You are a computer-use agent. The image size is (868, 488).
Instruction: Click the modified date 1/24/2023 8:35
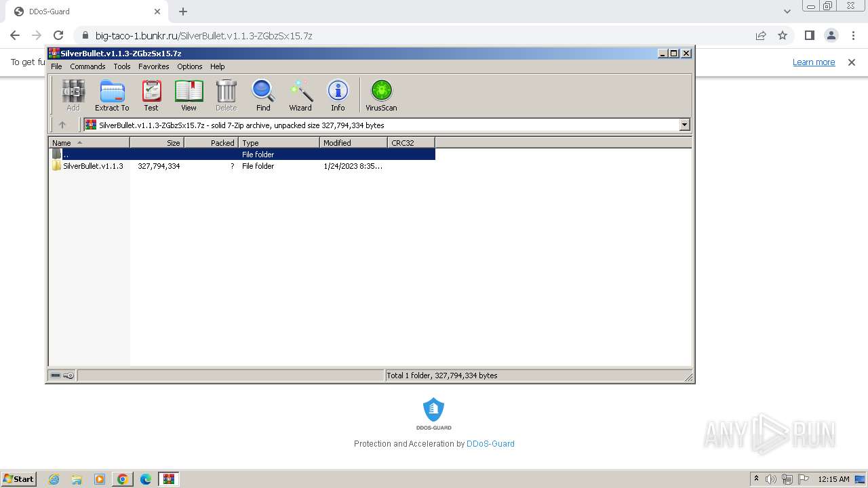click(353, 166)
